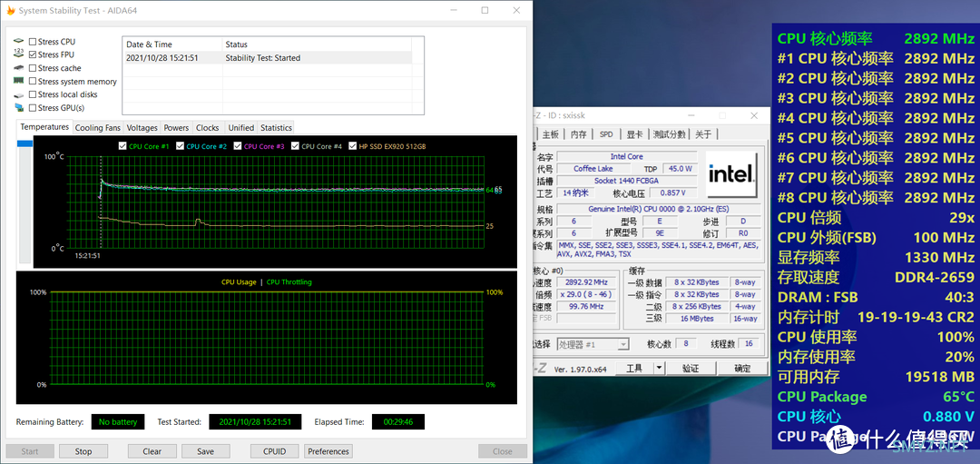Open the 測試分數 tab in CPU-Z
This screenshot has height=464, width=980.
coord(670,133)
